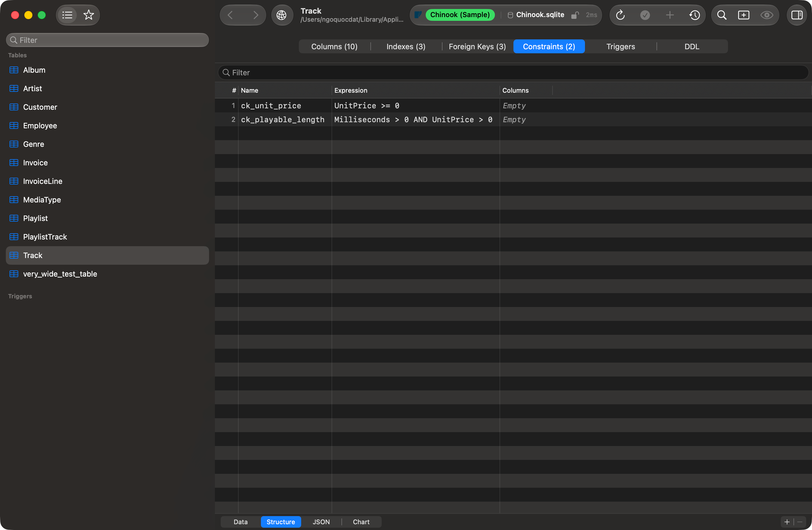
Task: Click the unlock padlock icon
Action: click(x=575, y=15)
